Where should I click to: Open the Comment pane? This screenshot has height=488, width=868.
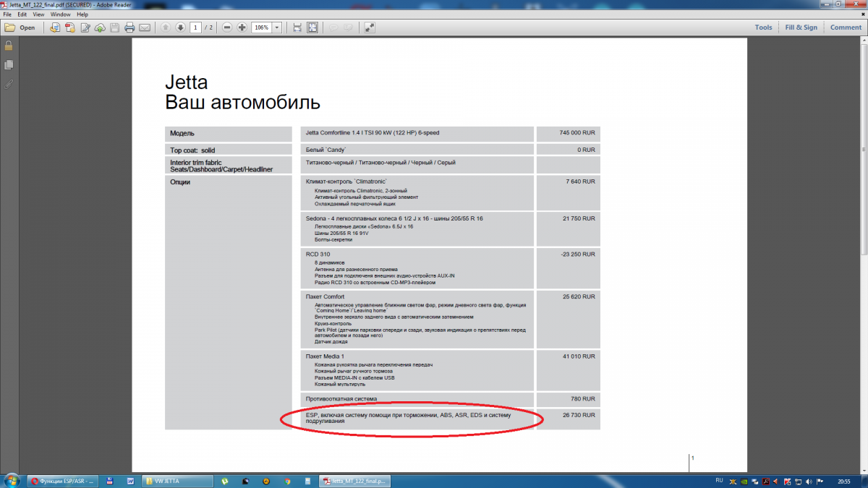click(846, 27)
